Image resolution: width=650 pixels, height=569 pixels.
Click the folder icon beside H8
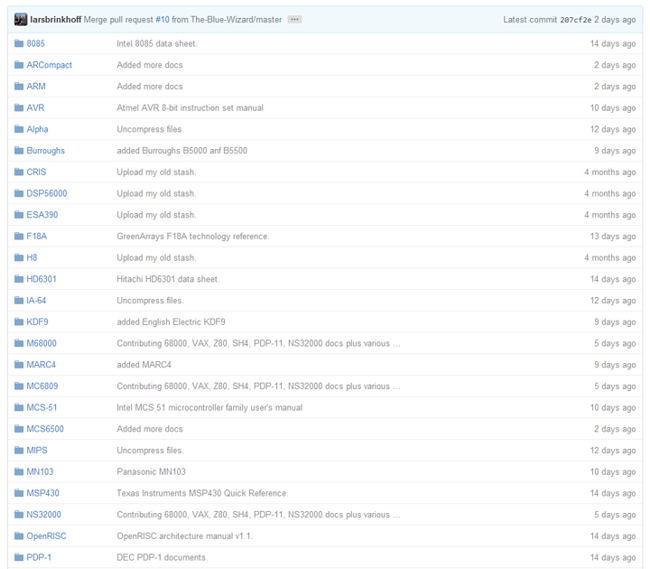(x=19, y=257)
